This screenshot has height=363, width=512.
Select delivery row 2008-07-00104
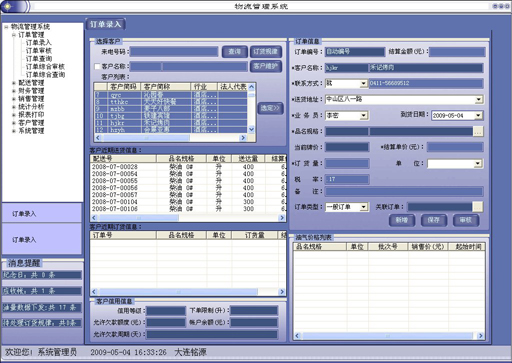188,202
